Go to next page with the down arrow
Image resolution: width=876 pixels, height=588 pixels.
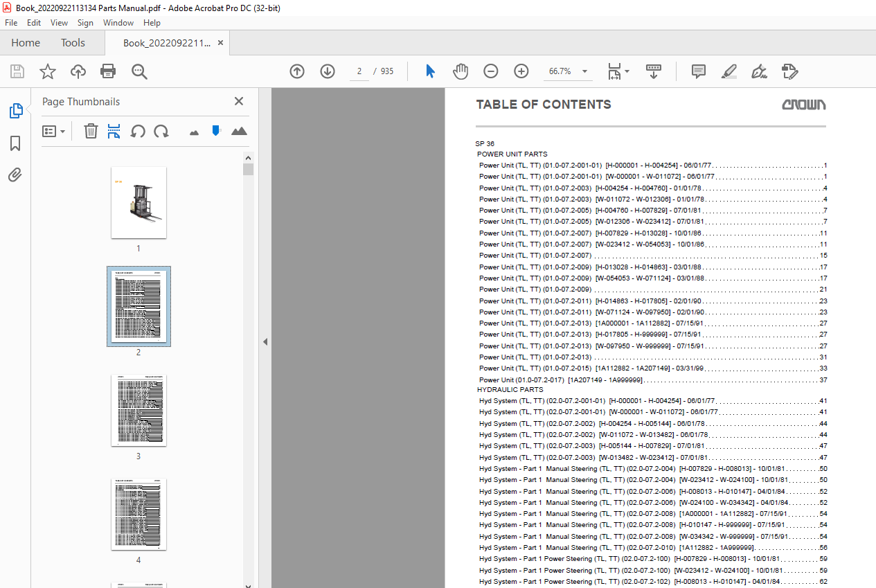tap(328, 71)
